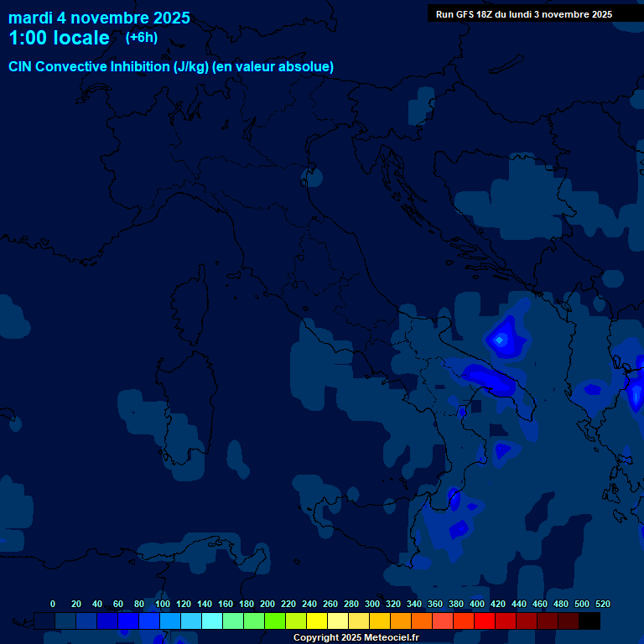Click the bright green swatch near 200

point(275,621)
